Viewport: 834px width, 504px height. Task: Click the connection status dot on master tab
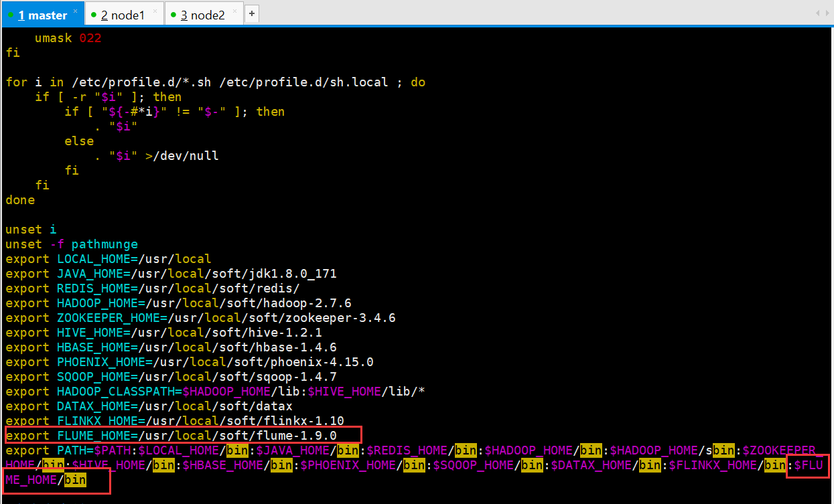(11, 14)
